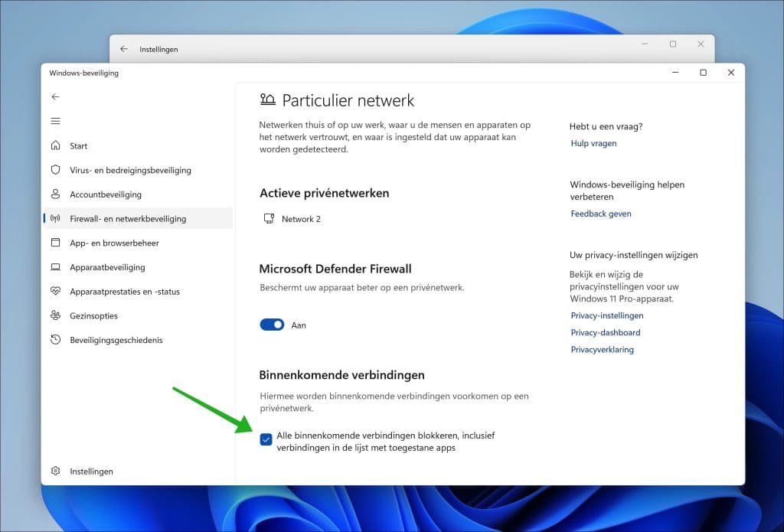Collapse navigation with the hamburger menu

click(x=55, y=121)
